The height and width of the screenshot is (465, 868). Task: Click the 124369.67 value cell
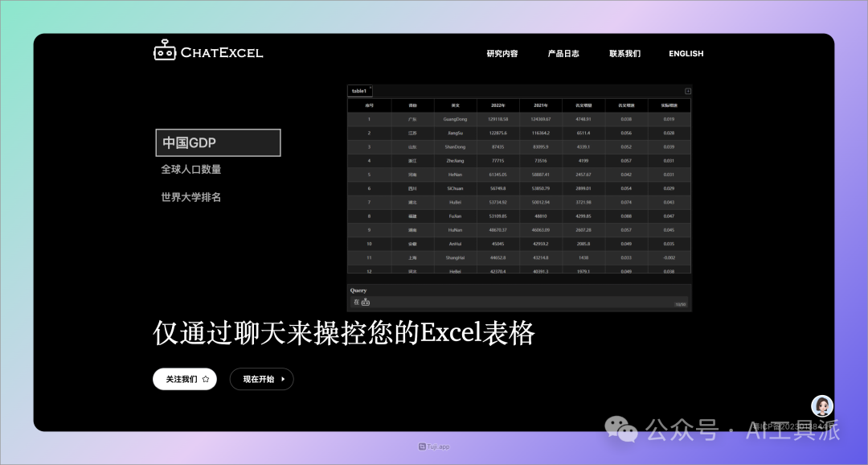(x=541, y=119)
